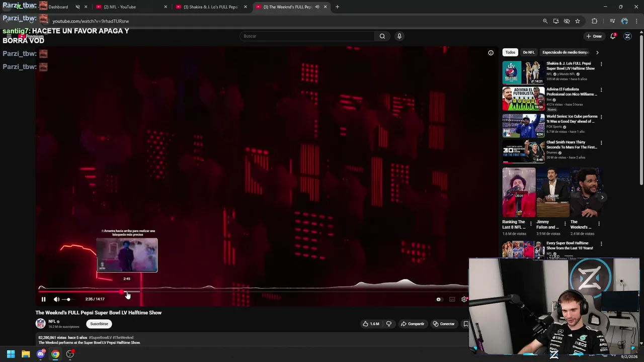This screenshot has height=362, width=644.
Task: Open the browser zoom magnifier icon
Action: (x=545, y=21)
